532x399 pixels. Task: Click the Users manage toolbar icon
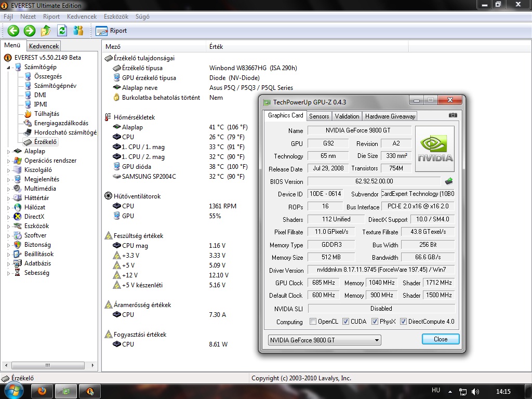(78, 31)
